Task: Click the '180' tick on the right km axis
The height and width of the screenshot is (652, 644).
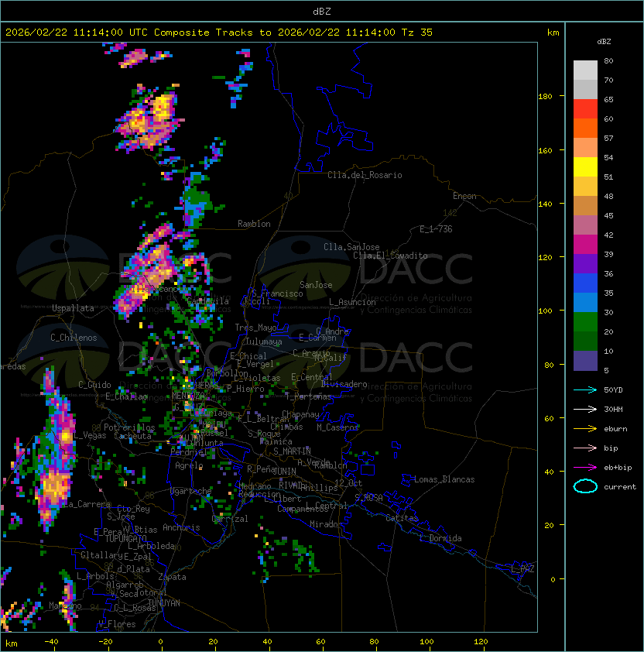Action: [x=545, y=97]
